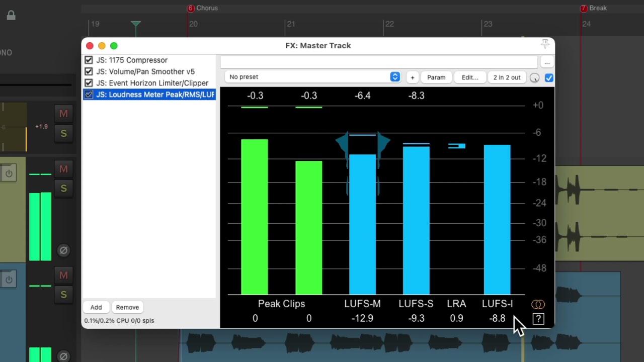Open the three-dots menu beside the comment field
This screenshot has height=362, width=644.
547,62
